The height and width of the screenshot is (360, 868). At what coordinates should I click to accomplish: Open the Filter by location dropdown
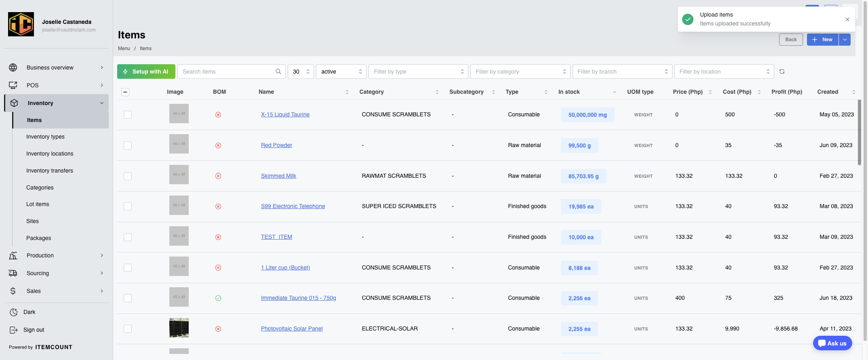point(724,72)
